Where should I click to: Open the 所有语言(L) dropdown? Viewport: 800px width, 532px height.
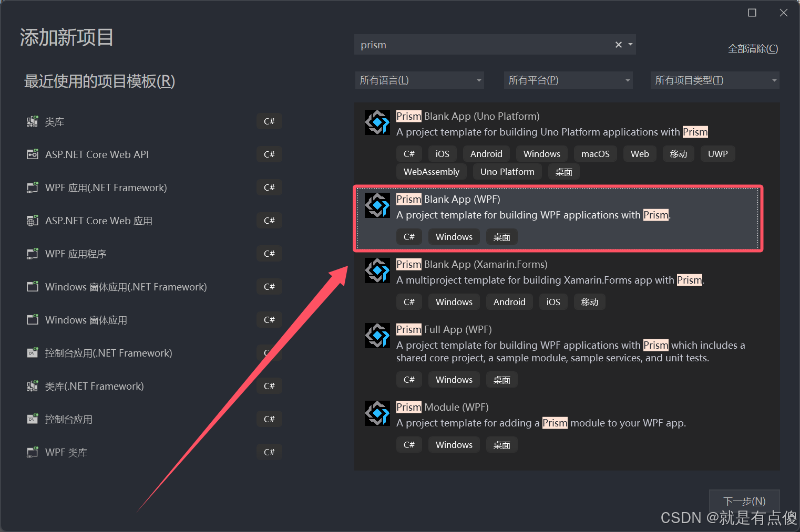coord(419,80)
